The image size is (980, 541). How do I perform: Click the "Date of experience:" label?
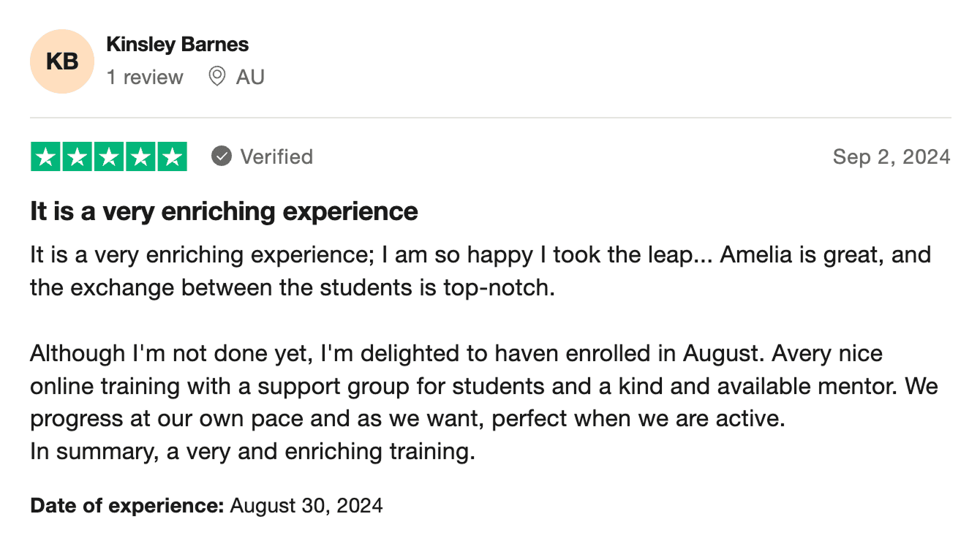coord(127,505)
